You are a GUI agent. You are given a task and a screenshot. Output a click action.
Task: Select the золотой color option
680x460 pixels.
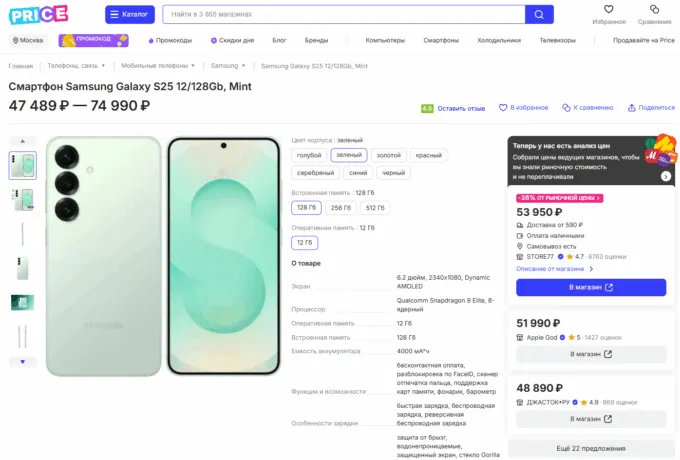387,155
